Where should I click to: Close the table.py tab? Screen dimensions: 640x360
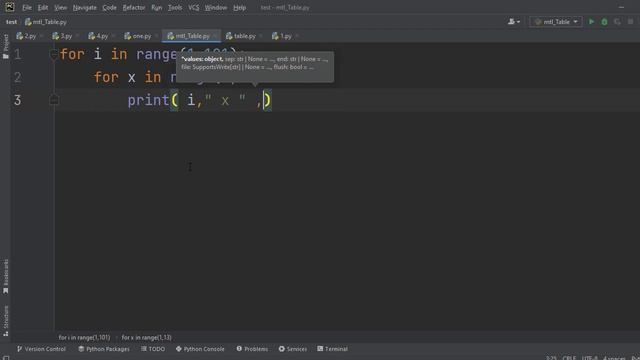tap(261, 36)
